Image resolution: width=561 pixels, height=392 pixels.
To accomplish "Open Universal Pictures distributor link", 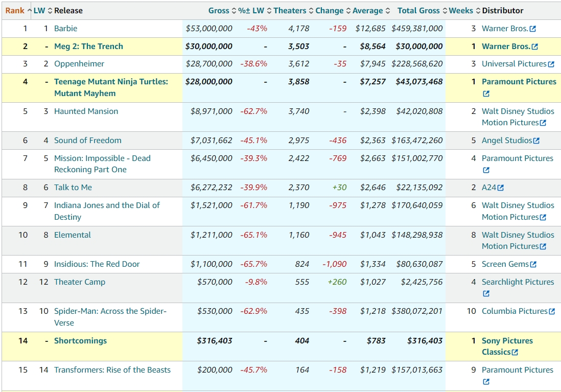I will pos(514,64).
